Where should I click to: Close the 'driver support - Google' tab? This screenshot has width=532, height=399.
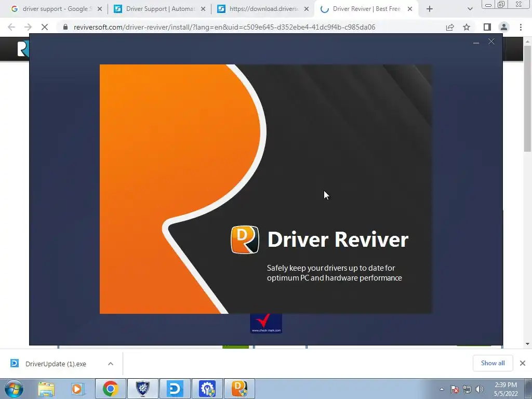pyautogui.click(x=100, y=9)
